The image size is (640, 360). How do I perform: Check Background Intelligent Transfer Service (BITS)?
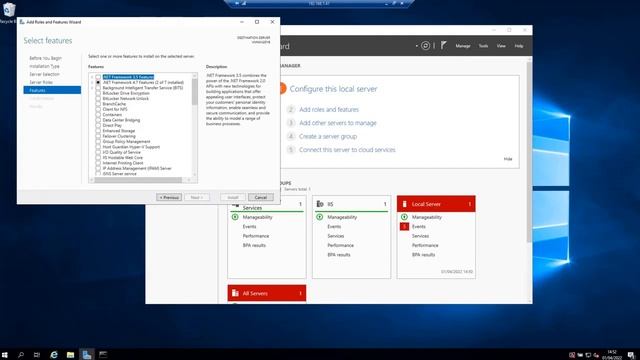(98, 88)
